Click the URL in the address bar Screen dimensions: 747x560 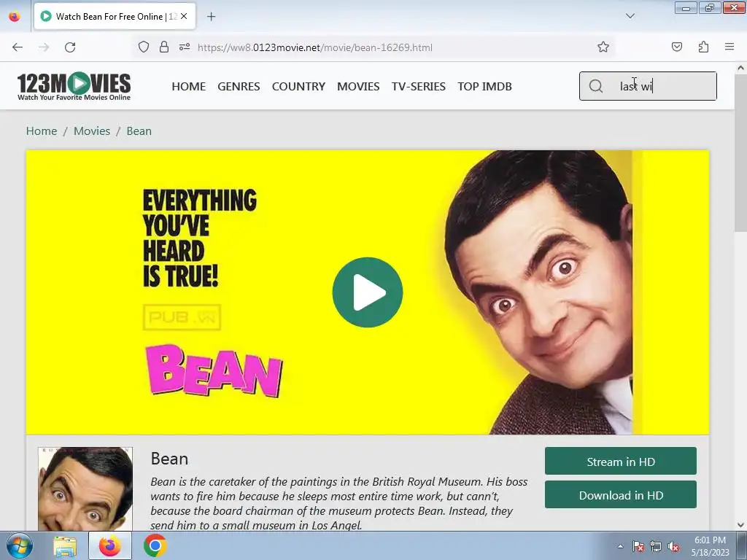(x=315, y=47)
